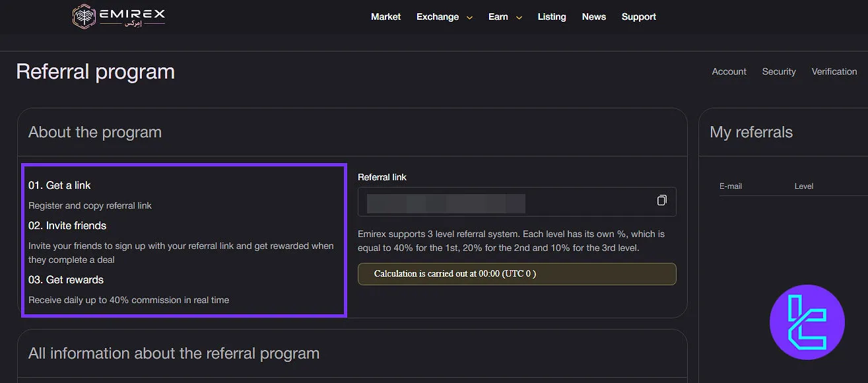Switch to the News section
This screenshot has width=868, height=383.
593,17
